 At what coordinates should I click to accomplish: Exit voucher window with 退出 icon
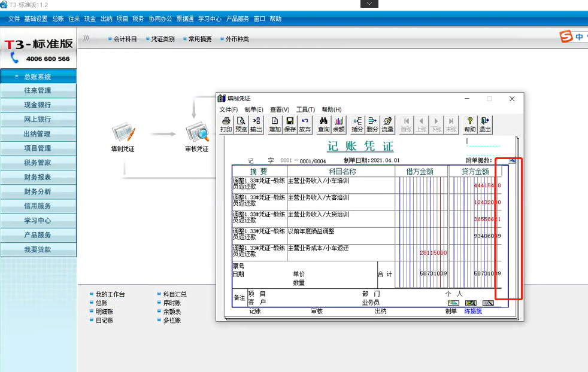click(485, 125)
